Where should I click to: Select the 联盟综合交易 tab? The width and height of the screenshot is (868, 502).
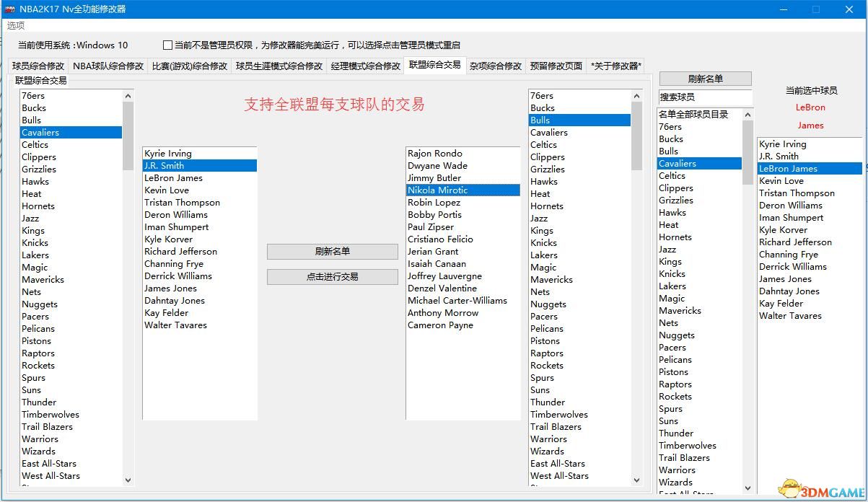[434, 64]
